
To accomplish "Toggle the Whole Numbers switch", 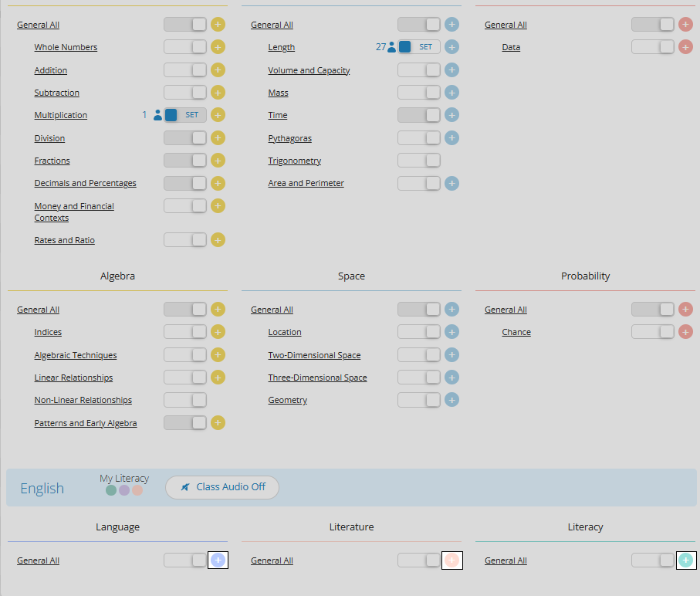I will [185, 47].
